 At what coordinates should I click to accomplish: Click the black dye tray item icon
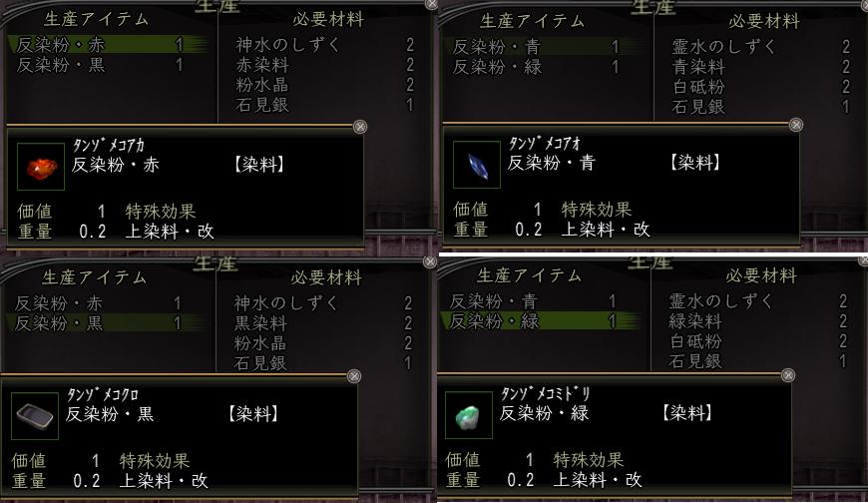tap(35, 416)
